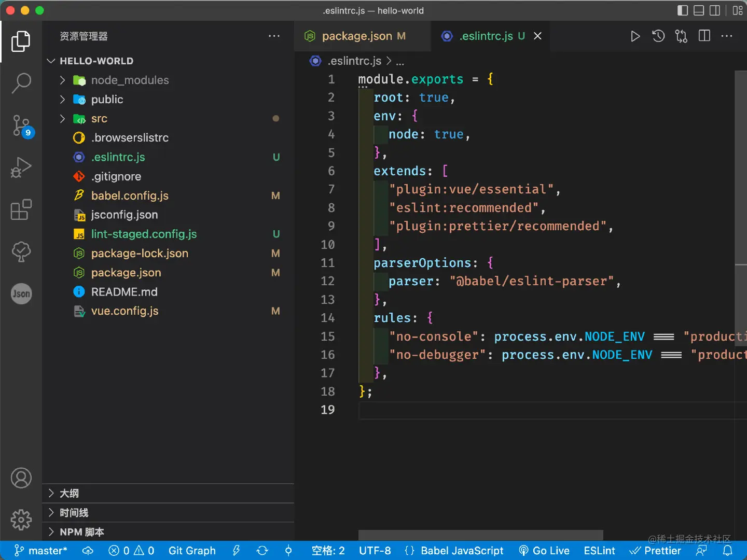Open package.json in the file tree
This screenshot has height=560, width=747.
tap(168, 272)
